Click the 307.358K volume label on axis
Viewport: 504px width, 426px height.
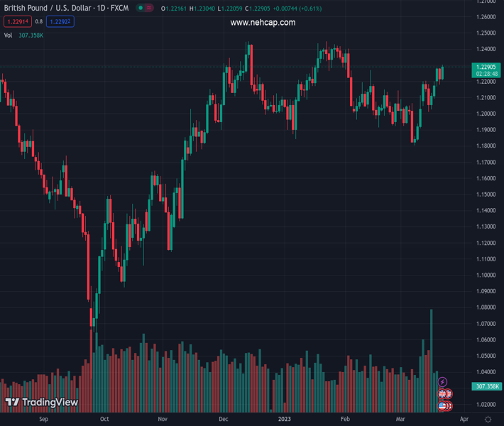(487, 386)
